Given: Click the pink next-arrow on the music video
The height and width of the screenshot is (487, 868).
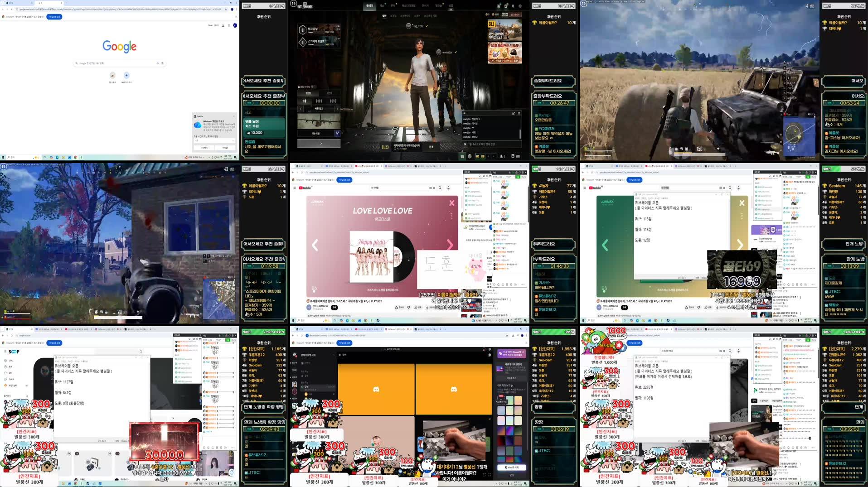Looking at the screenshot, I should click(x=450, y=245).
